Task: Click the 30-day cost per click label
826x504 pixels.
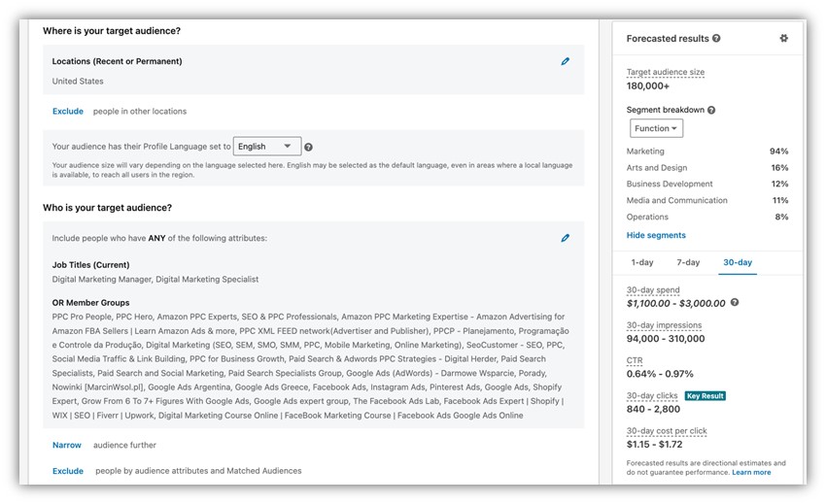Action: [x=667, y=430]
